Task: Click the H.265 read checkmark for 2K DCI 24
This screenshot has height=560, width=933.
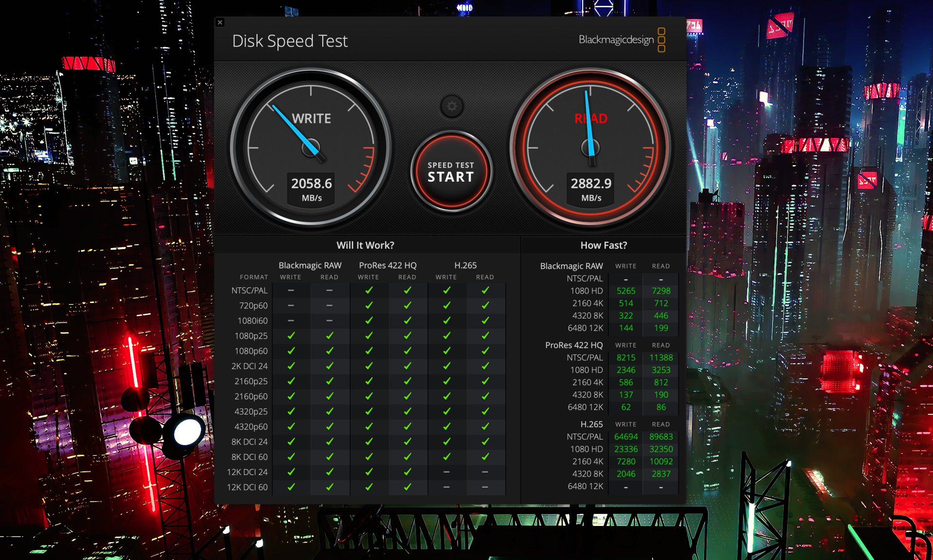Action: tap(485, 366)
